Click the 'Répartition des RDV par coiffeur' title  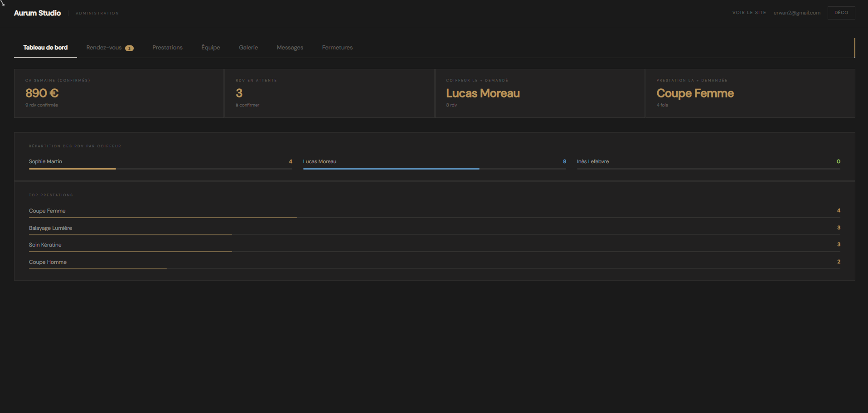(x=75, y=146)
